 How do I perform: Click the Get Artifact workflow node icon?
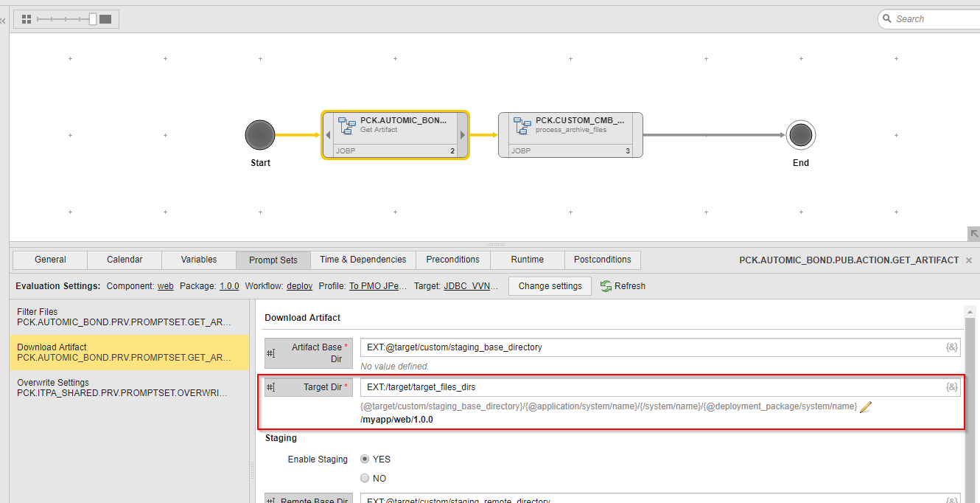pyautogui.click(x=346, y=125)
